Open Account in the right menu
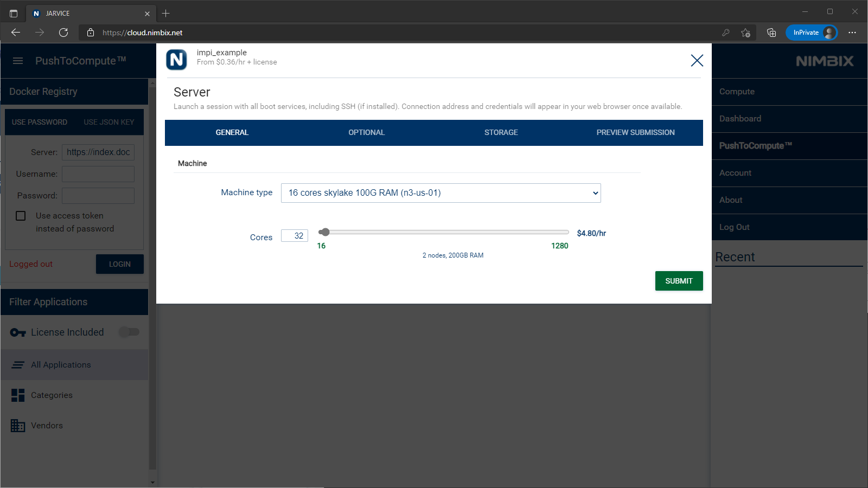 point(789,173)
